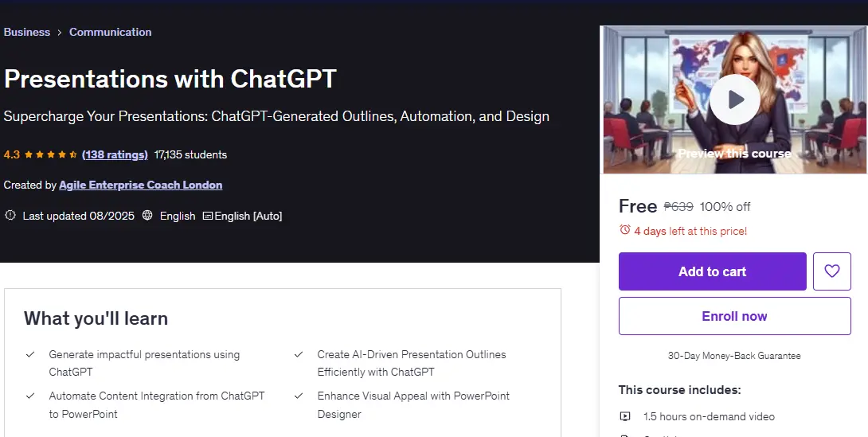868x437 pixels.
Task: Click the What you'll learn heading
Action: (96, 318)
